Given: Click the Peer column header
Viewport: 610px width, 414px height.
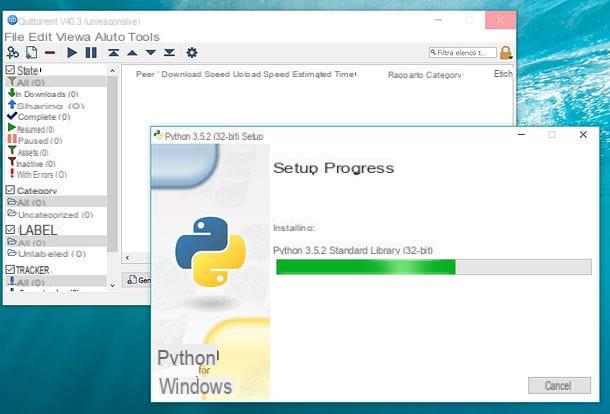Looking at the screenshot, I should (145, 74).
